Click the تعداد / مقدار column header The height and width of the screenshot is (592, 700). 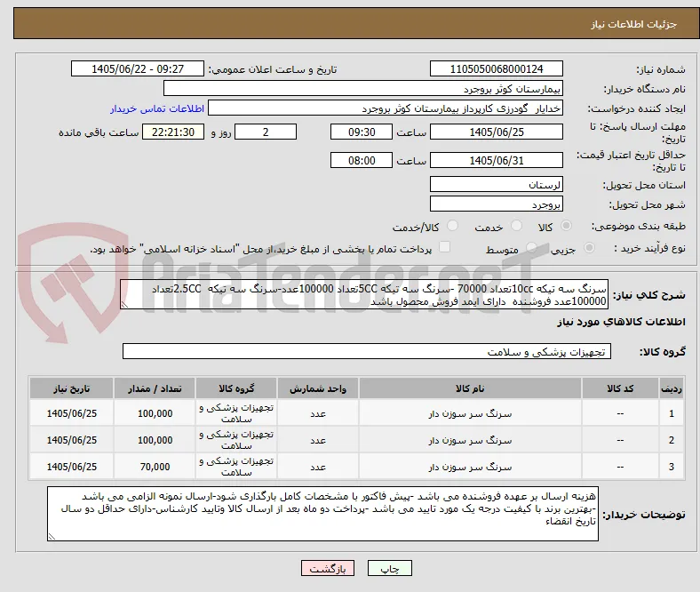155,388
